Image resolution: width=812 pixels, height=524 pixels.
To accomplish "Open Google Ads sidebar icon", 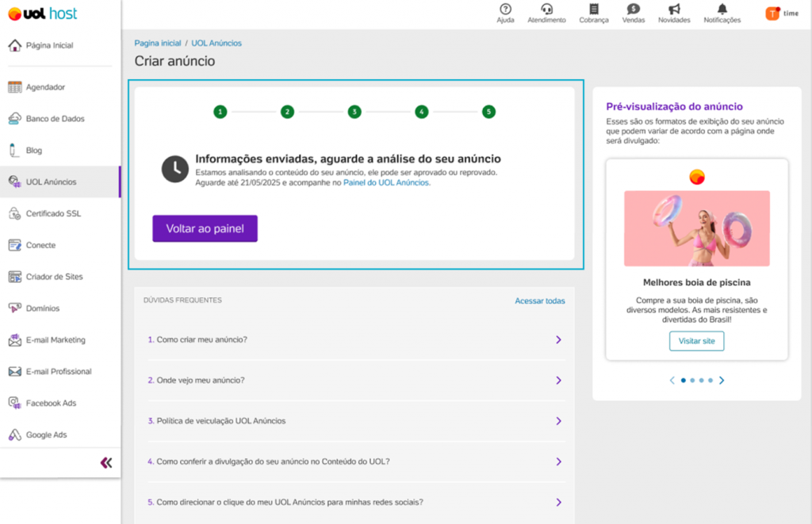I will pyautogui.click(x=14, y=434).
